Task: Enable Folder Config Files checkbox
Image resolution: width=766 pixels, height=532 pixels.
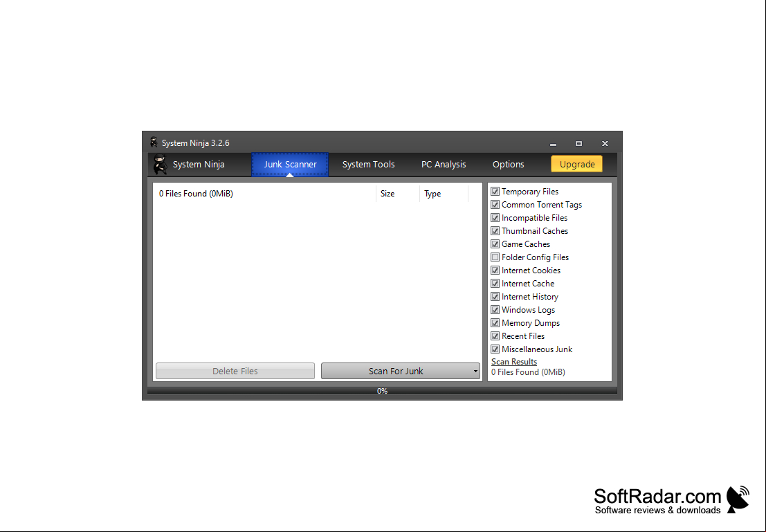Action: [495, 257]
